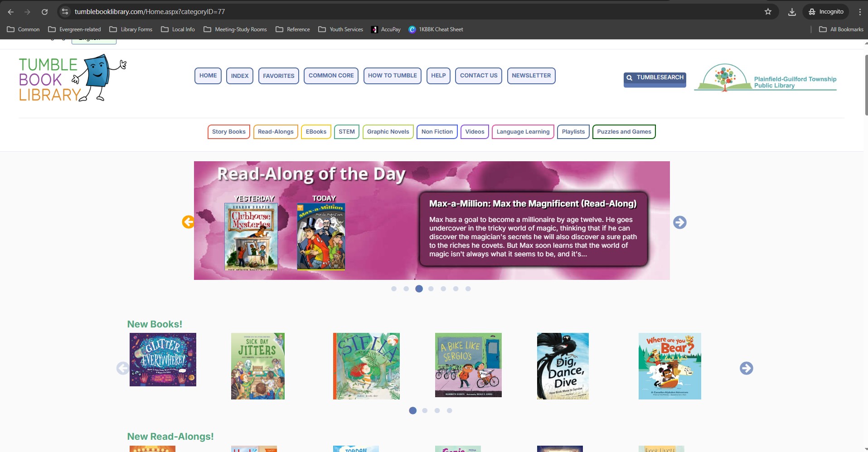This screenshot has width=868, height=452.
Task: Open the Playlists category
Action: click(x=573, y=132)
